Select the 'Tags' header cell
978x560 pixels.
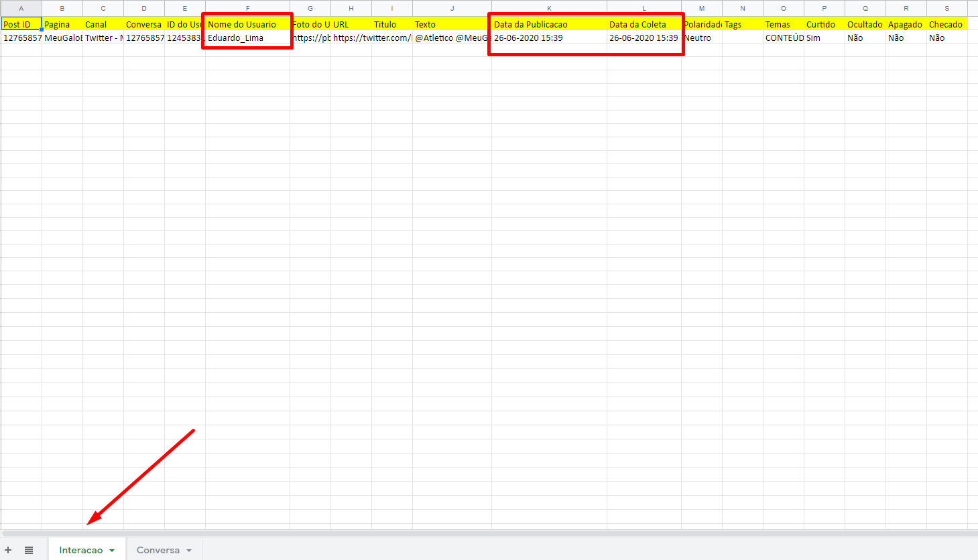coord(743,24)
